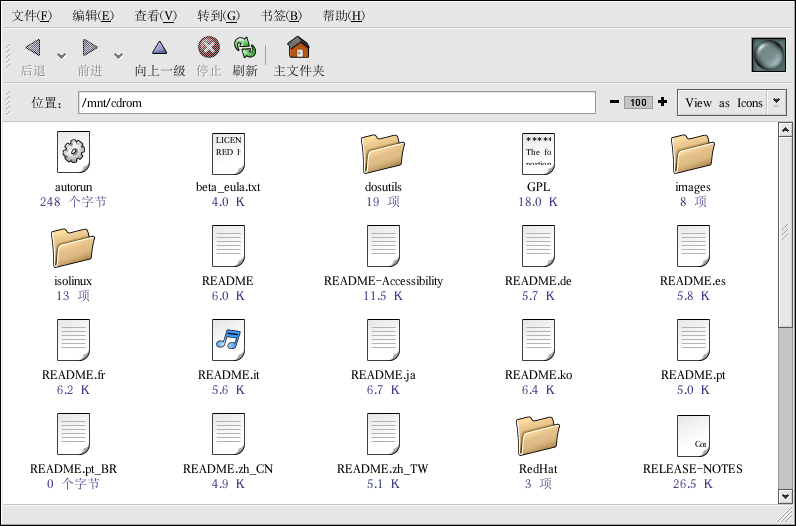Zoom in with the plus button

tap(662, 103)
